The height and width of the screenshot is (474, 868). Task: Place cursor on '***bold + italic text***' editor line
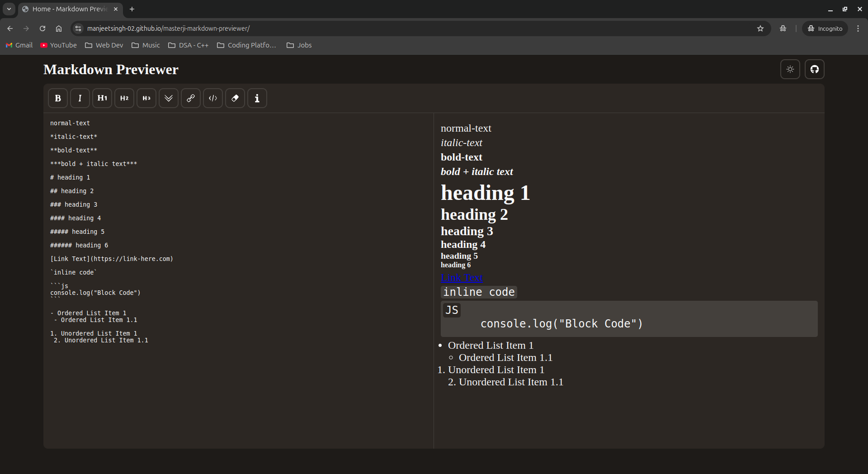point(94,164)
